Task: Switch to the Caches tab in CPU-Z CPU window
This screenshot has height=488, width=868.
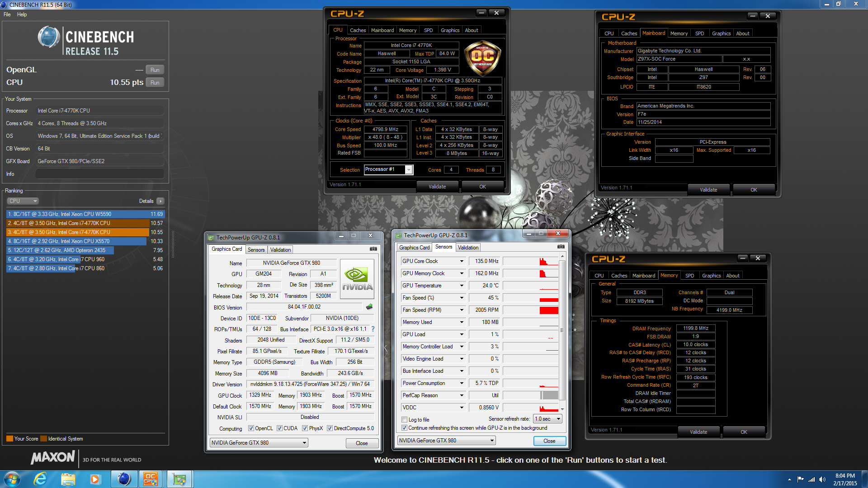Action: click(358, 30)
